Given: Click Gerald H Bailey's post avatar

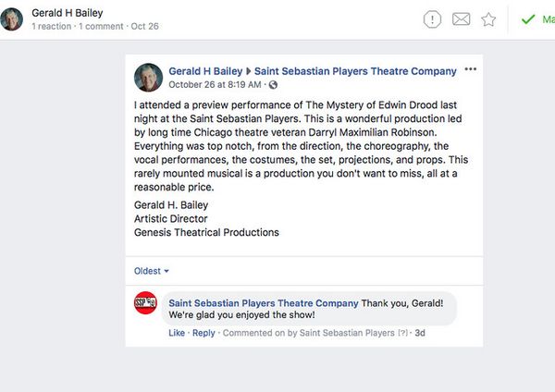Looking at the screenshot, I should [x=148, y=78].
